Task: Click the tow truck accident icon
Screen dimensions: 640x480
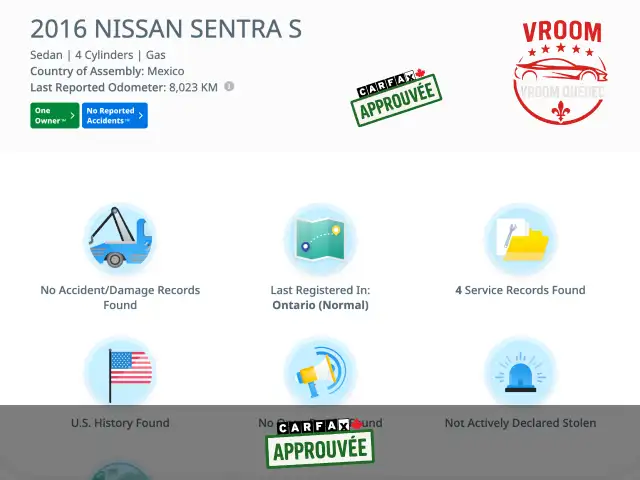Action: tap(120, 239)
